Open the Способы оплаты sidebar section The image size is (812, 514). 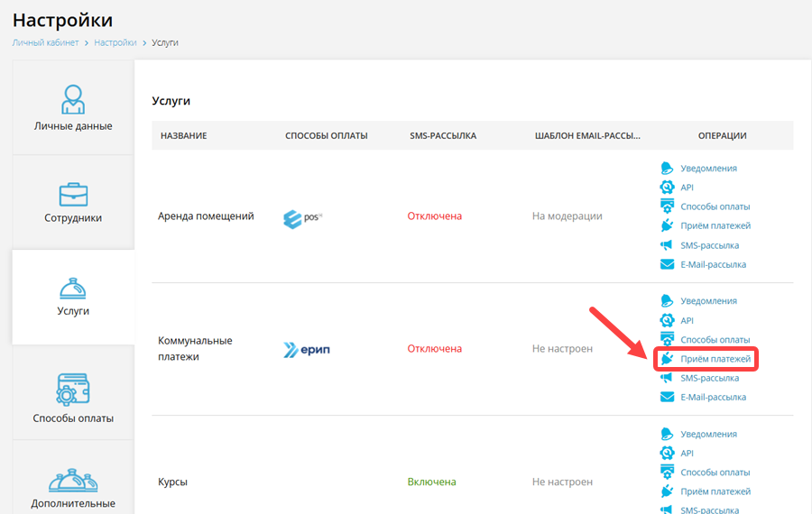point(73,393)
